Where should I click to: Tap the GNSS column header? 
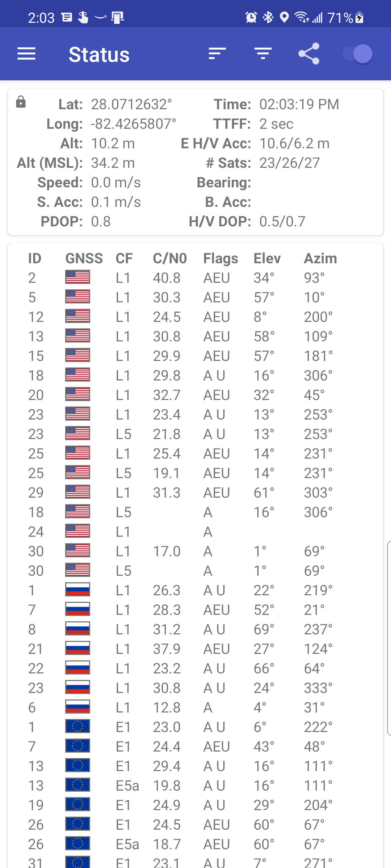(x=84, y=258)
